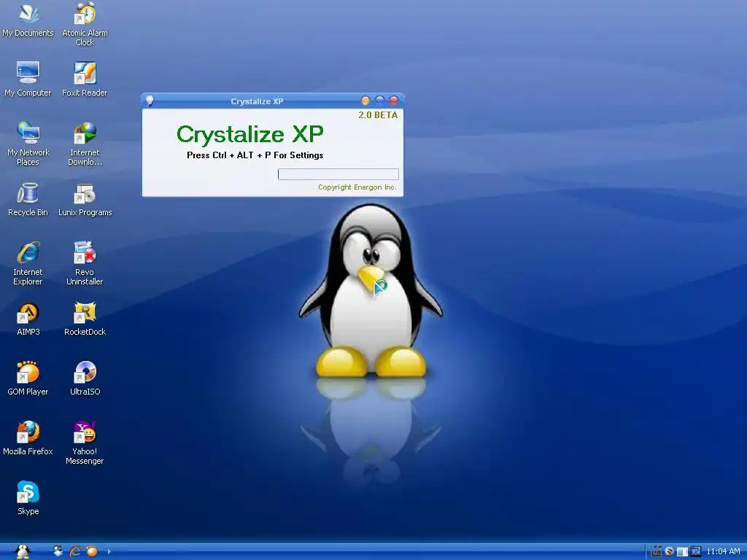Click the Recycle Bin icon

(x=28, y=199)
